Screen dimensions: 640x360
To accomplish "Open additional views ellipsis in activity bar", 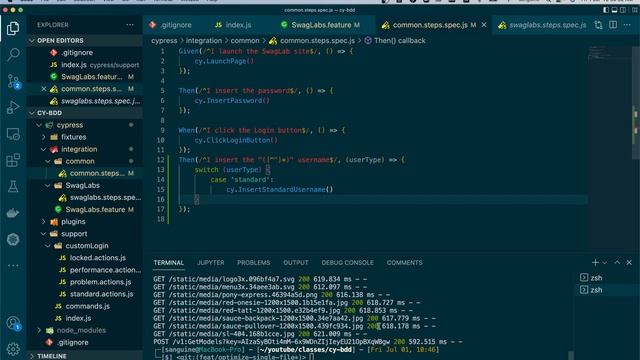I will coord(13,265).
